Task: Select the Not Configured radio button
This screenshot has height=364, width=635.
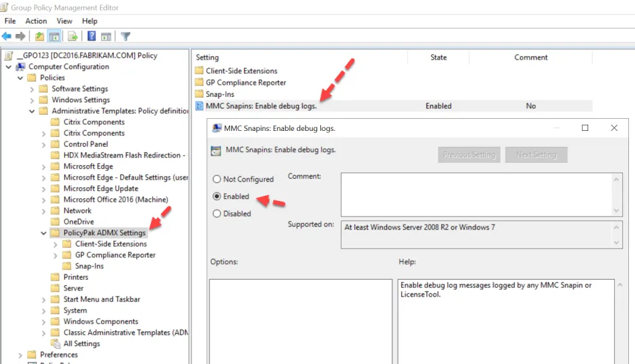Action: point(217,180)
